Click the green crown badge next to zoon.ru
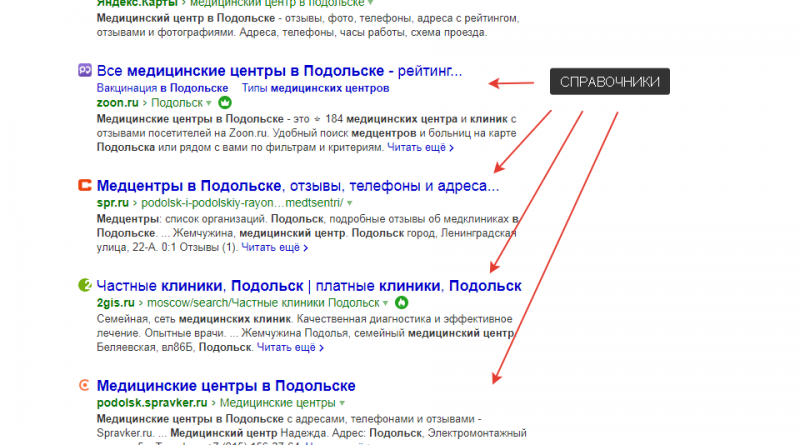The width and height of the screenshot is (800, 445). click(x=225, y=103)
